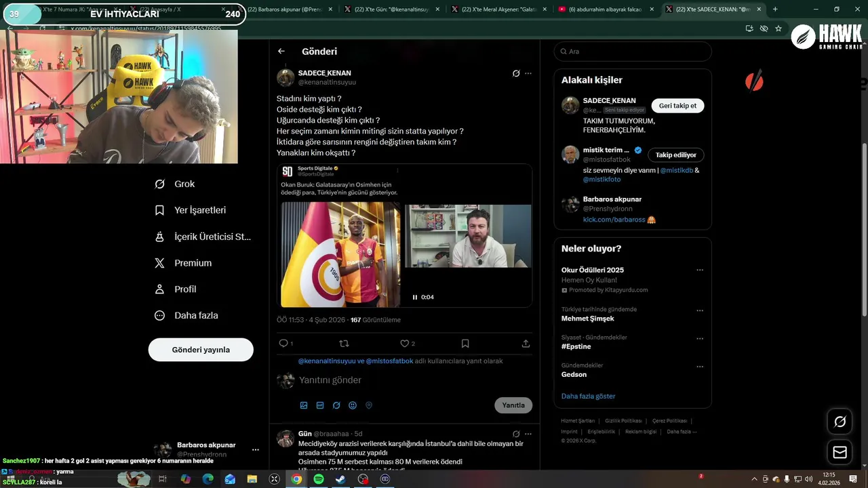868x488 pixels.
Task: Like the post with heart icon
Action: coord(405,344)
